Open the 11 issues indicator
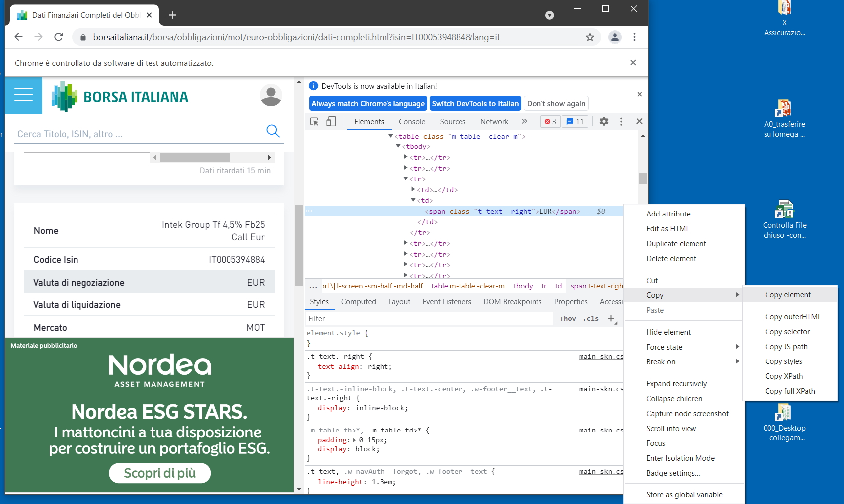Viewport: 844px width, 504px height. click(x=575, y=121)
